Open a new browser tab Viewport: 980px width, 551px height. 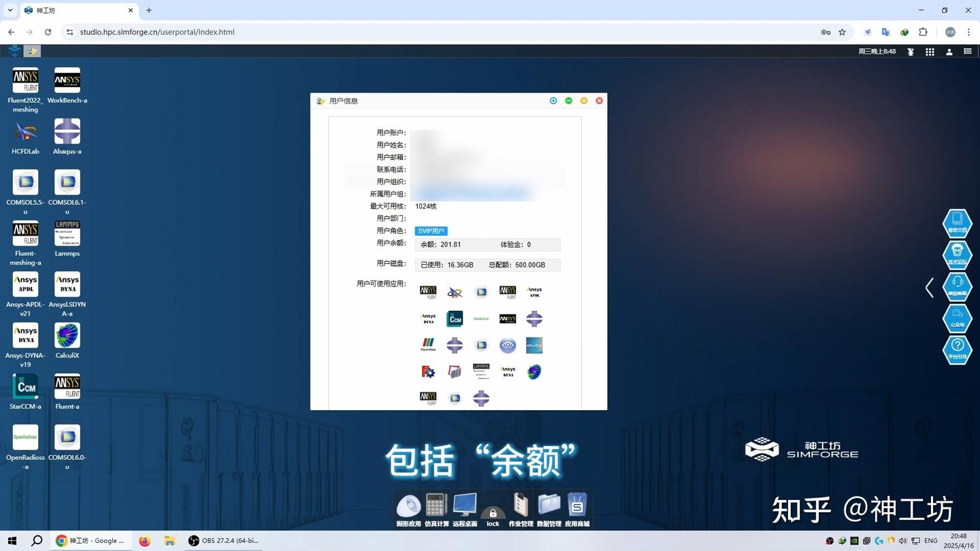point(149,10)
